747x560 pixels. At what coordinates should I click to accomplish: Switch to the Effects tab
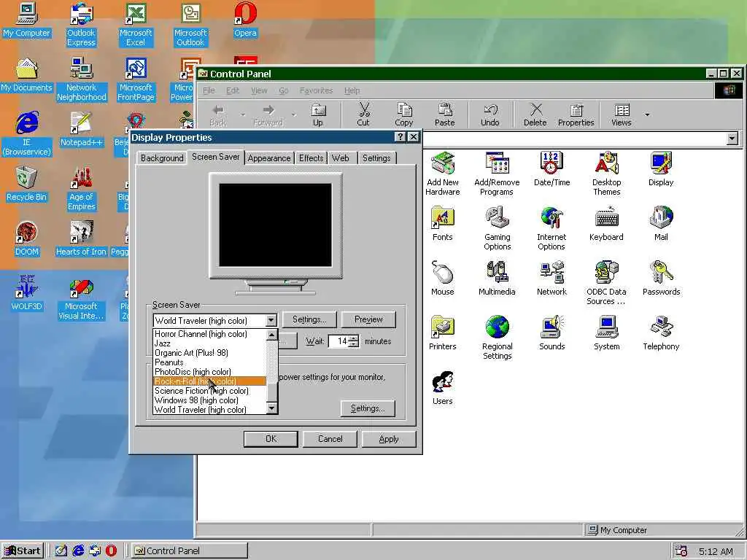tap(311, 158)
